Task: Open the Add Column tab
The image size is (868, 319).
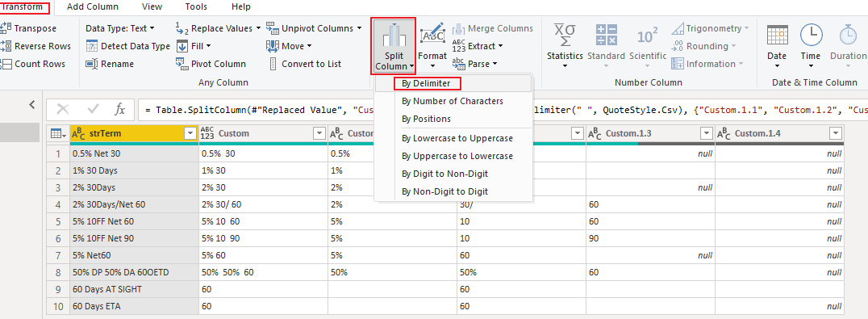Action: 93,6
